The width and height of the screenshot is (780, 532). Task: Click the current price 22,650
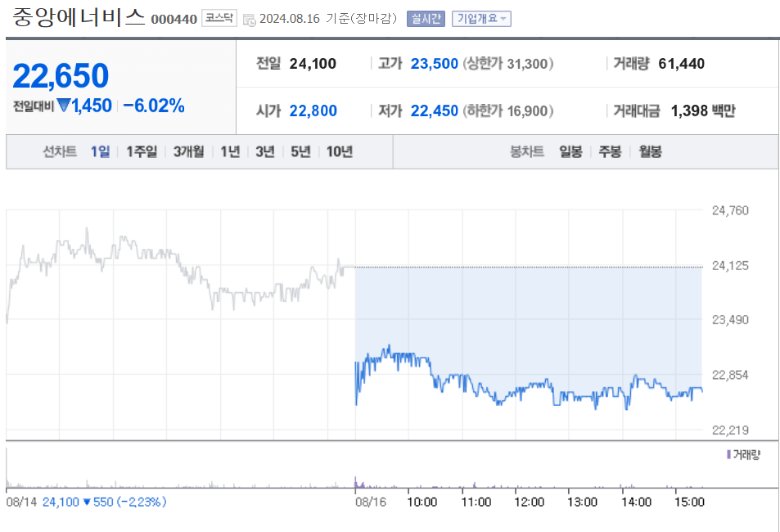click(61, 75)
